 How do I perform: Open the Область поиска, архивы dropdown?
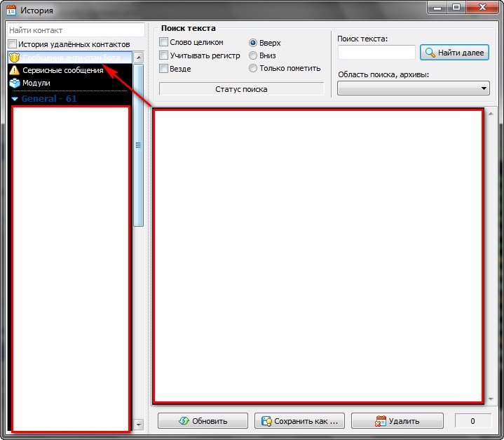(413, 88)
